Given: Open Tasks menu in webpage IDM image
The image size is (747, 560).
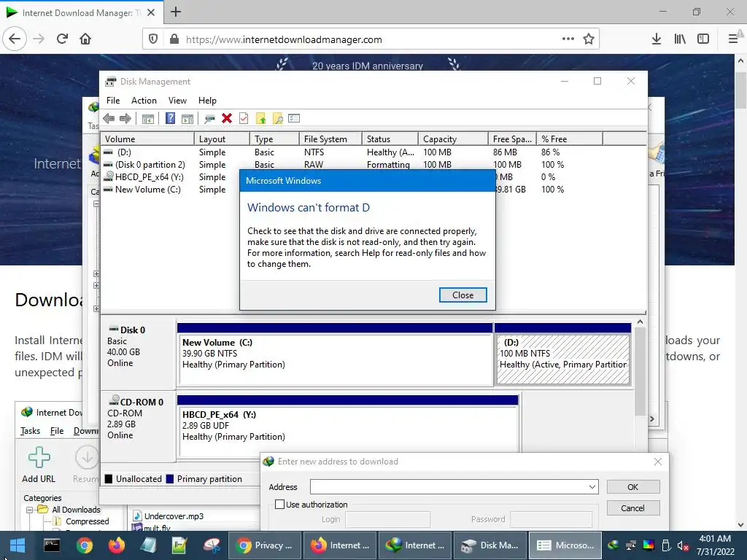Looking at the screenshot, I should pyautogui.click(x=30, y=430).
